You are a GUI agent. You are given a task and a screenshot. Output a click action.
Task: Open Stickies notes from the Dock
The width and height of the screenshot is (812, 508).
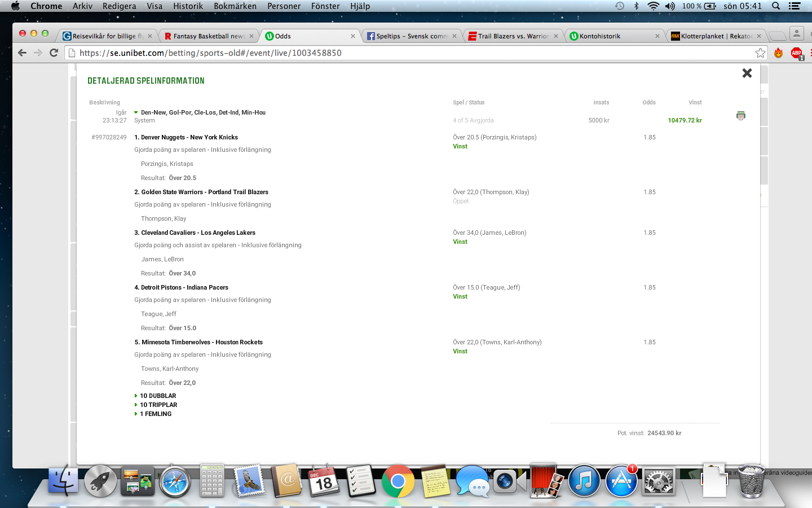(435, 481)
